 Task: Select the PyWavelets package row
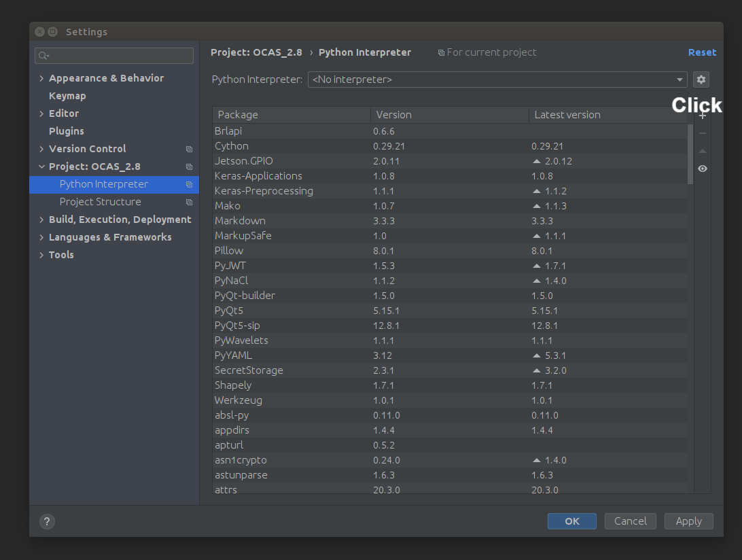tap(450, 340)
